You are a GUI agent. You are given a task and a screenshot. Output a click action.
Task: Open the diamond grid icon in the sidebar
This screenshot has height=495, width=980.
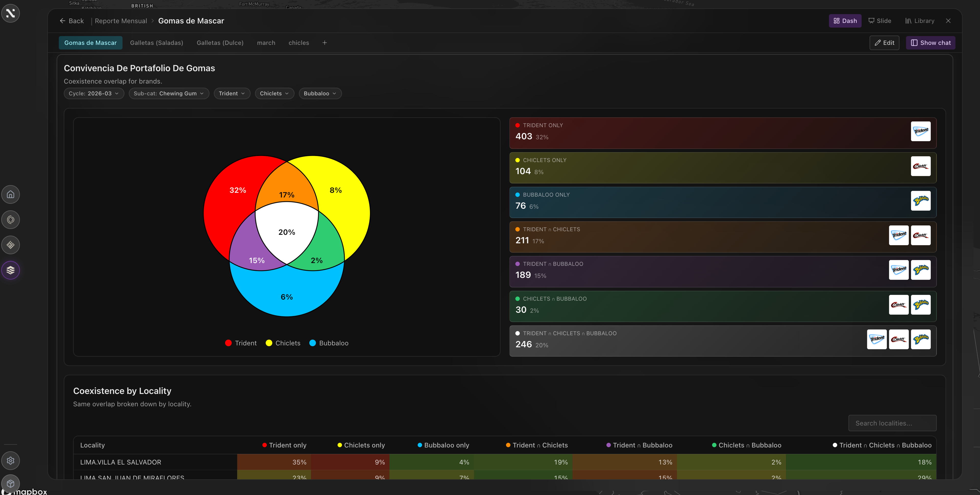pos(11,245)
